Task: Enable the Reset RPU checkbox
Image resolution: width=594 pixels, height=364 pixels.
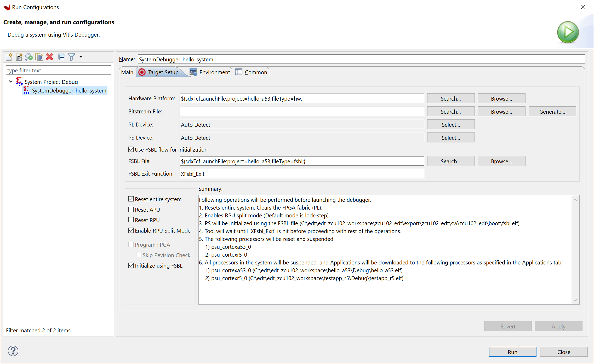Action: click(131, 220)
